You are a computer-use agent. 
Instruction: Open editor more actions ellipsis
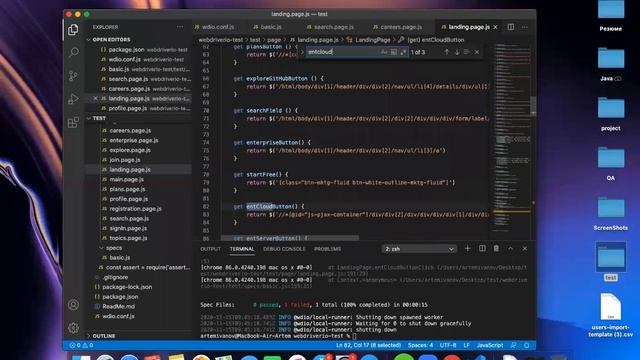[x=525, y=27]
